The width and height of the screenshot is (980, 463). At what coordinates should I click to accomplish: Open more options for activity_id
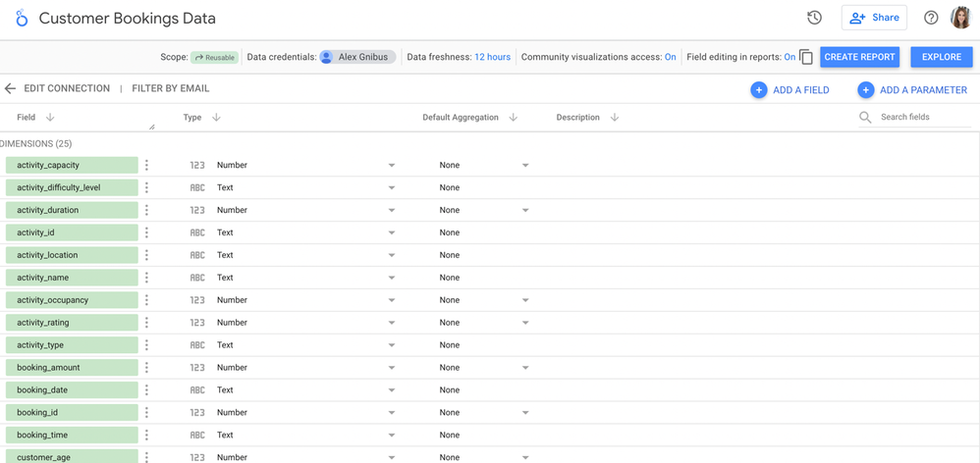(x=146, y=232)
